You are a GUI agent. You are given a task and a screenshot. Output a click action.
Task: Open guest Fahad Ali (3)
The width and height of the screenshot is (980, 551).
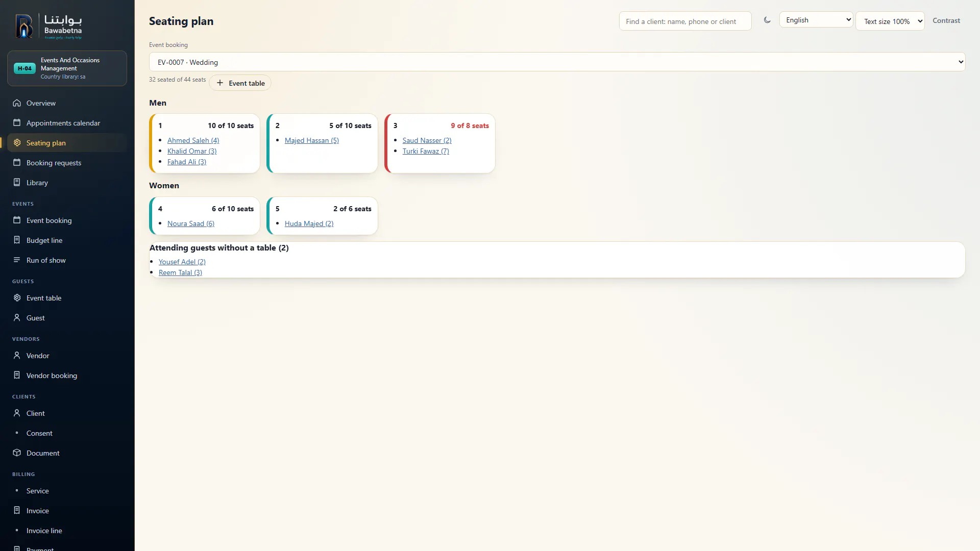click(x=187, y=162)
